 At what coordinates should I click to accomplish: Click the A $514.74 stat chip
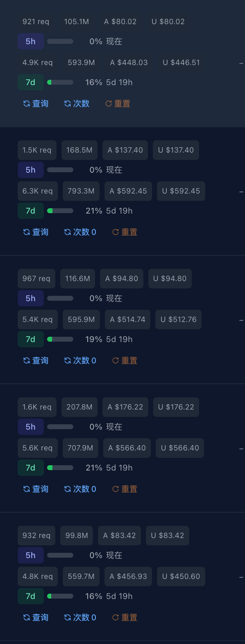click(127, 320)
